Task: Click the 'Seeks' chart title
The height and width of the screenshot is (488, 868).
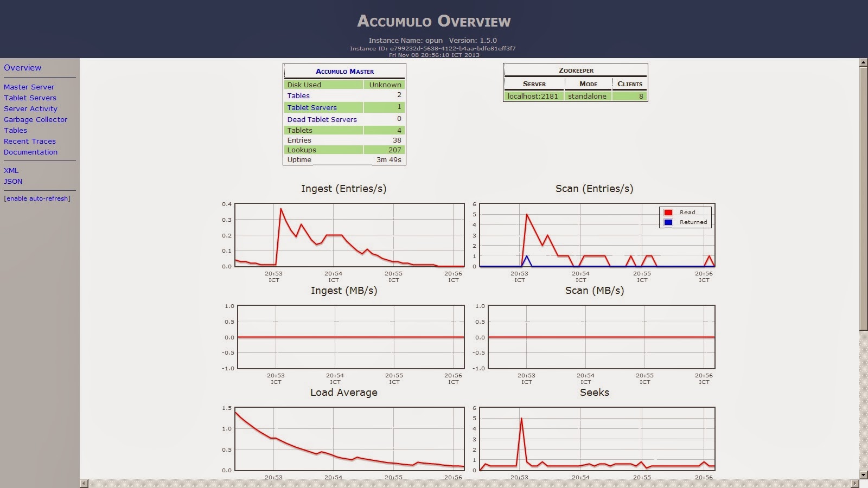Action: pyautogui.click(x=595, y=393)
